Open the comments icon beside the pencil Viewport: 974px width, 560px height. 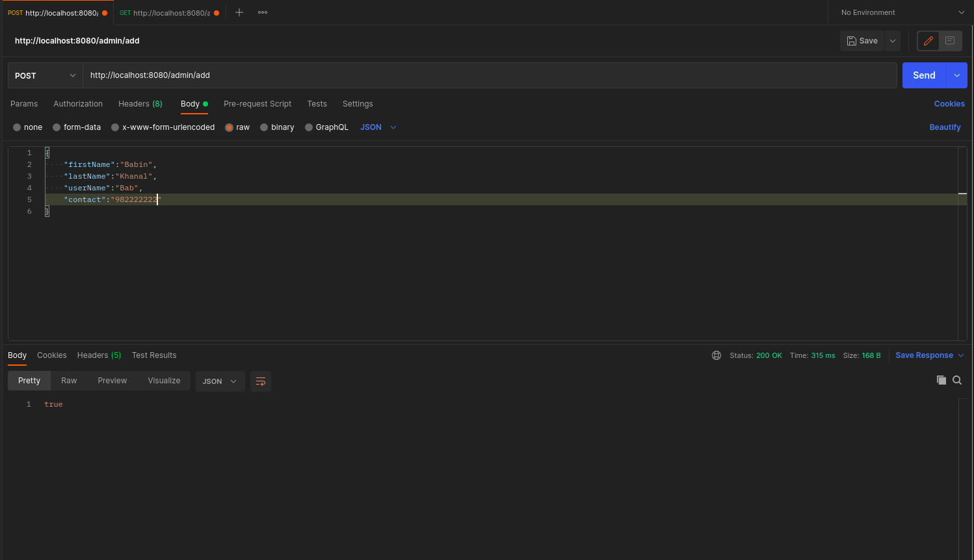coord(950,41)
